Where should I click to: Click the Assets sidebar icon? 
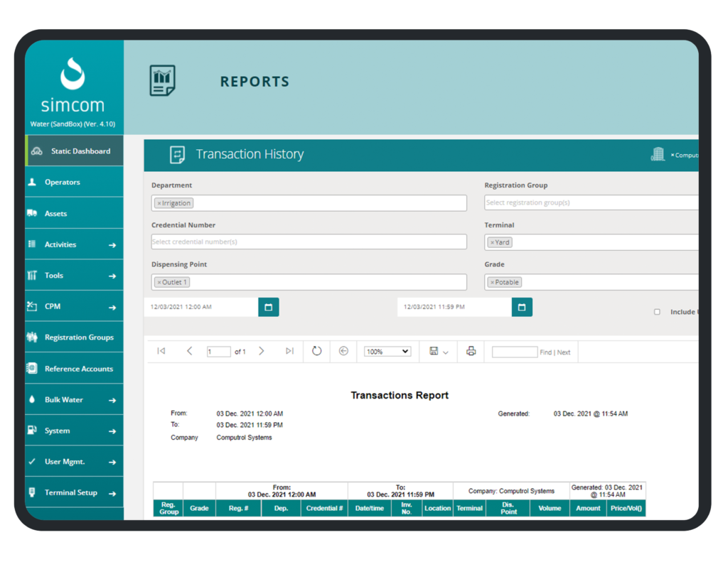pyautogui.click(x=34, y=213)
